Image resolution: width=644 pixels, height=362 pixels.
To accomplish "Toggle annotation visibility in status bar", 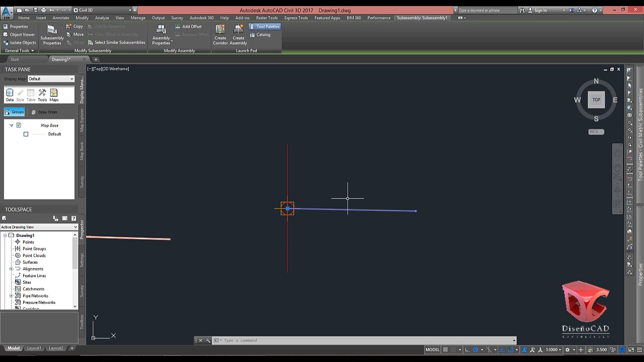I will point(525,349).
